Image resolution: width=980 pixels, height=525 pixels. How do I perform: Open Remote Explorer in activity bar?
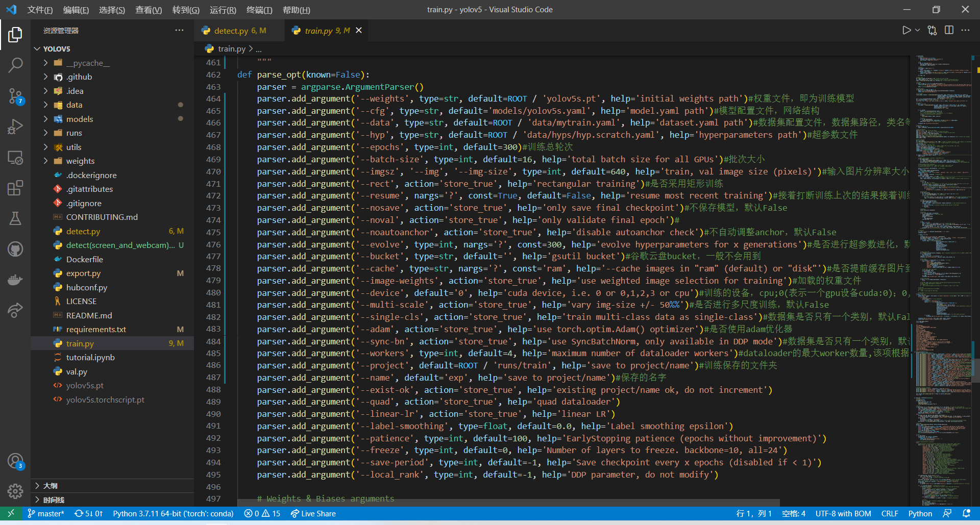(x=15, y=158)
